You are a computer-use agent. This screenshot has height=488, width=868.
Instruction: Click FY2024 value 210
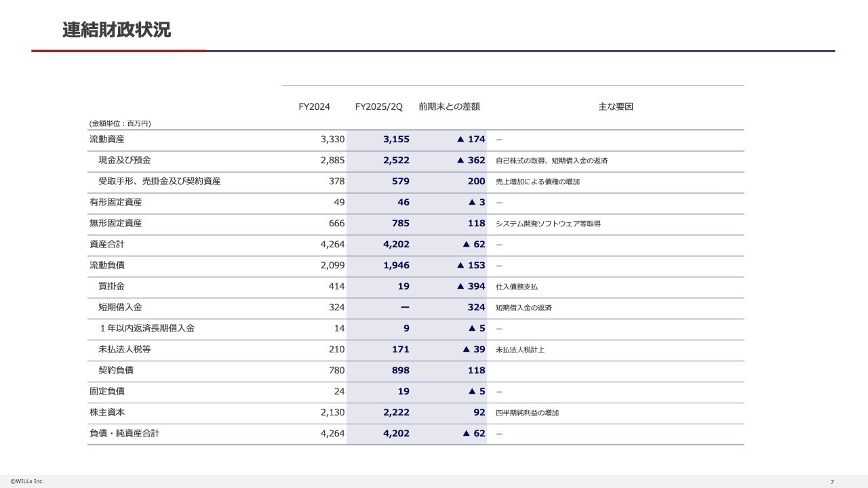click(x=337, y=350)
